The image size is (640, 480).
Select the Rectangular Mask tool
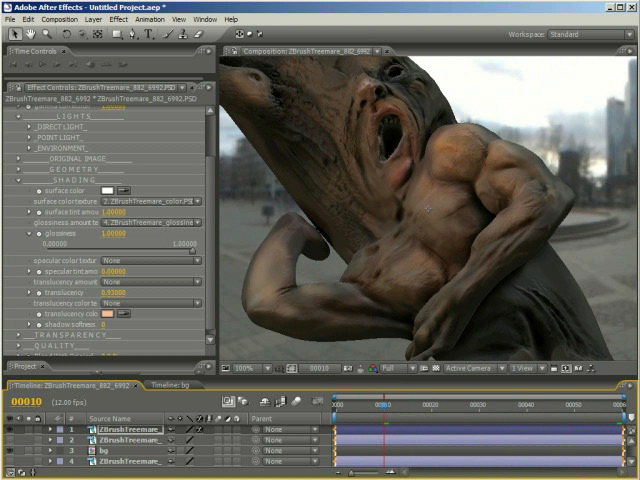(117, 34)
